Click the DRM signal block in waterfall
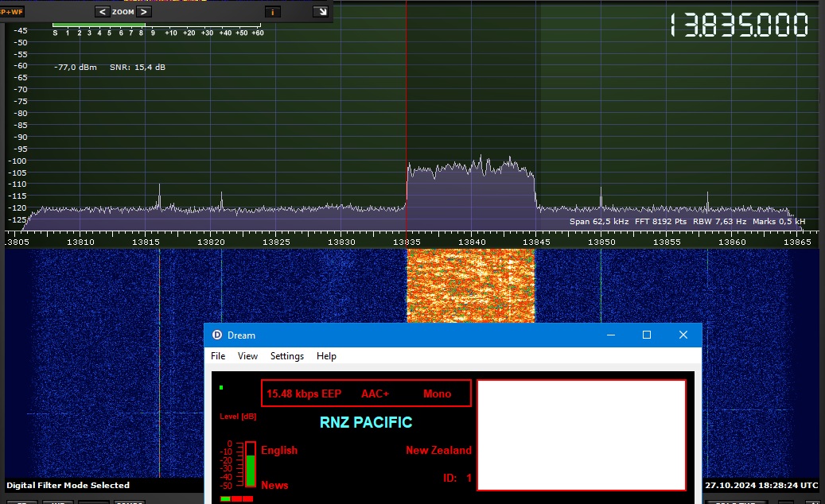This screenshot has width=825, height=504. click(x=471, y=285)
